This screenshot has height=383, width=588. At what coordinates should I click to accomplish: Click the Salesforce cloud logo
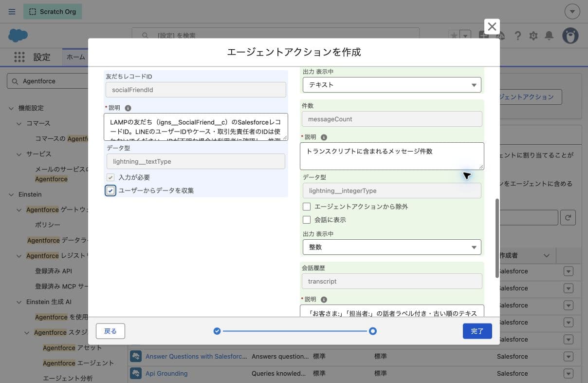click(x=18, y=35)
